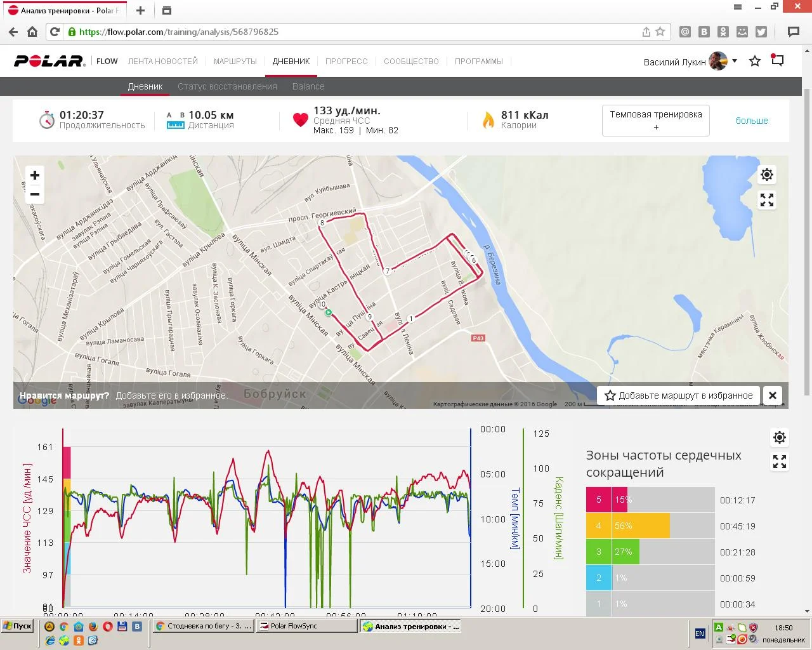
Task: Open the ПРОГРЕСС menu
Action: point(346,62)
